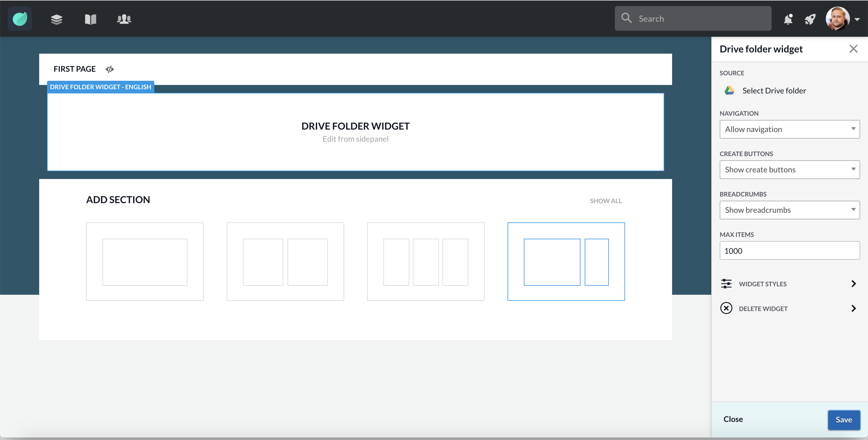
Task: Click the rocket icon in top bar
Action: [x=810, y=19]
